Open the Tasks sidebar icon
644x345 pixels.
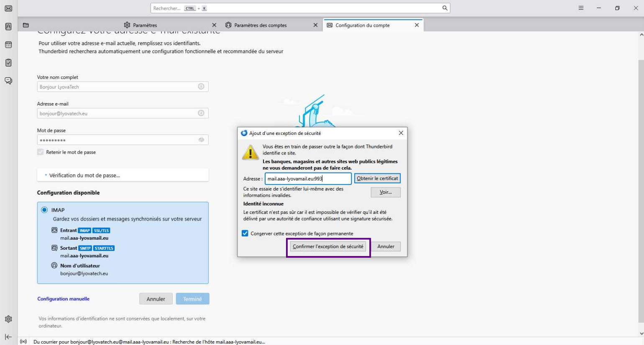click(x=8, y=63)
